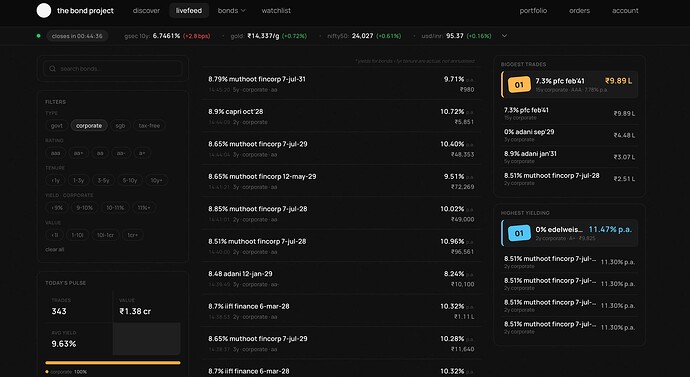Click the 10.96% yield value
690x377 pixels.
coord(452,242)
